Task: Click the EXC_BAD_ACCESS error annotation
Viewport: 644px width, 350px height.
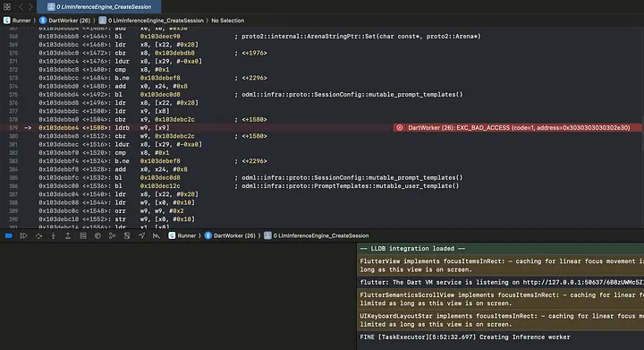Action: (x=518, y=128)
